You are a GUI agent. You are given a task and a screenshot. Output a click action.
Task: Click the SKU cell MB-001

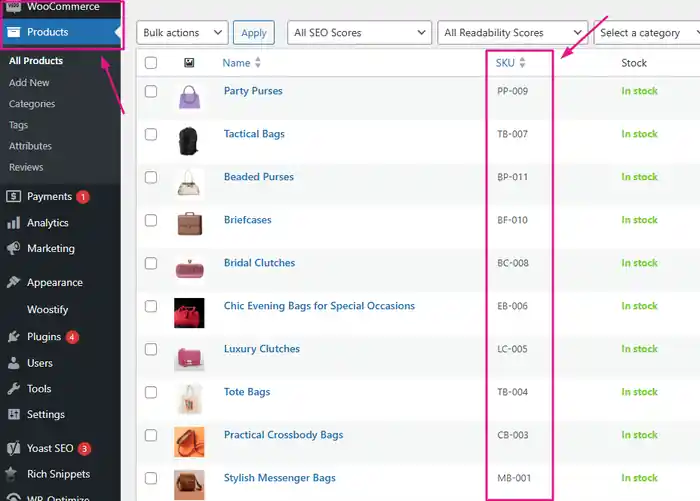pyautogui.click(x=514, y=478)
